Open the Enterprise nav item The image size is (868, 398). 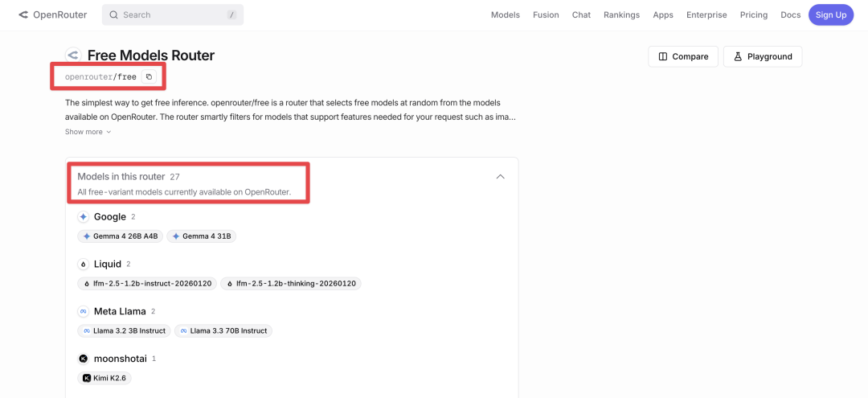click(x=706, y=15)
